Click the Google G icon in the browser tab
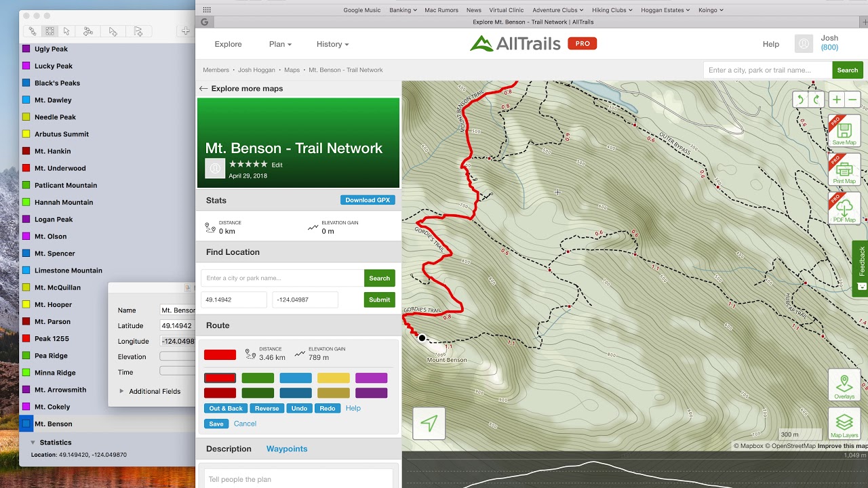 click(205, 22)
